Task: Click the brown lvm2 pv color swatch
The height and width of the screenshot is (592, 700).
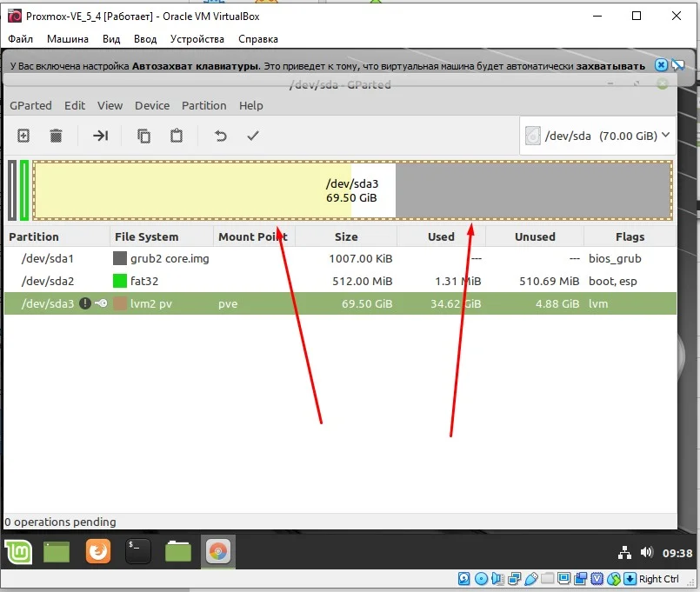Action: tap(120, 303)
